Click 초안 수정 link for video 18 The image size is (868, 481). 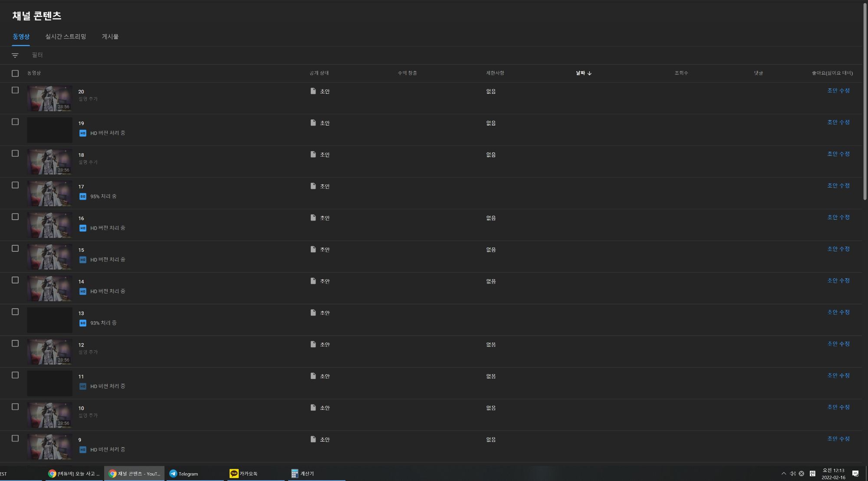[838, 154]
